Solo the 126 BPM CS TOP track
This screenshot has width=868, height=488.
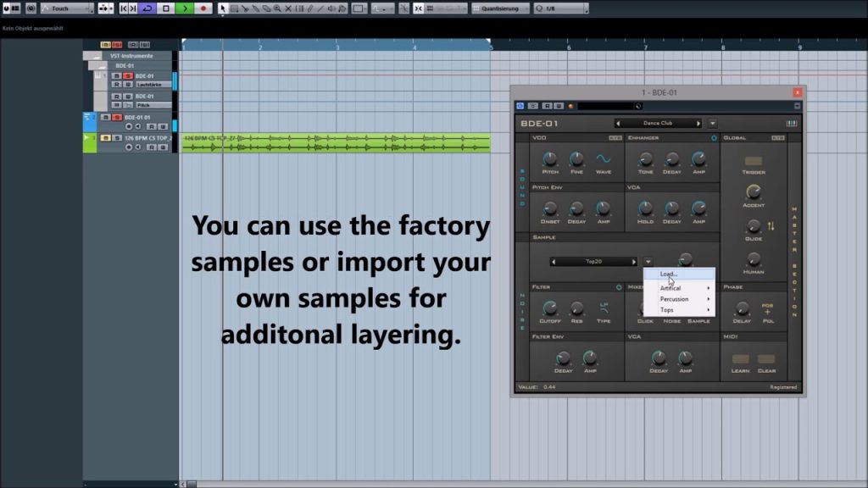117,138
